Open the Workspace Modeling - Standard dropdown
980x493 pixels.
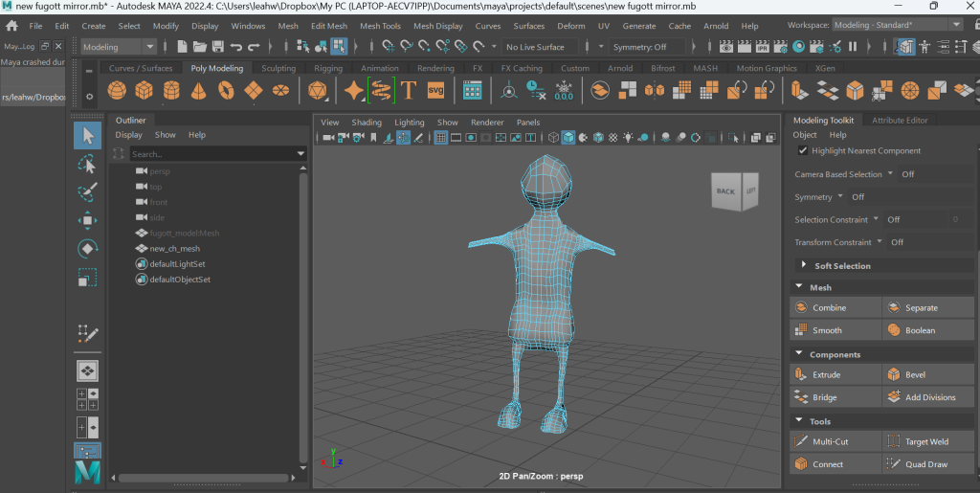(x=897, y=25)
